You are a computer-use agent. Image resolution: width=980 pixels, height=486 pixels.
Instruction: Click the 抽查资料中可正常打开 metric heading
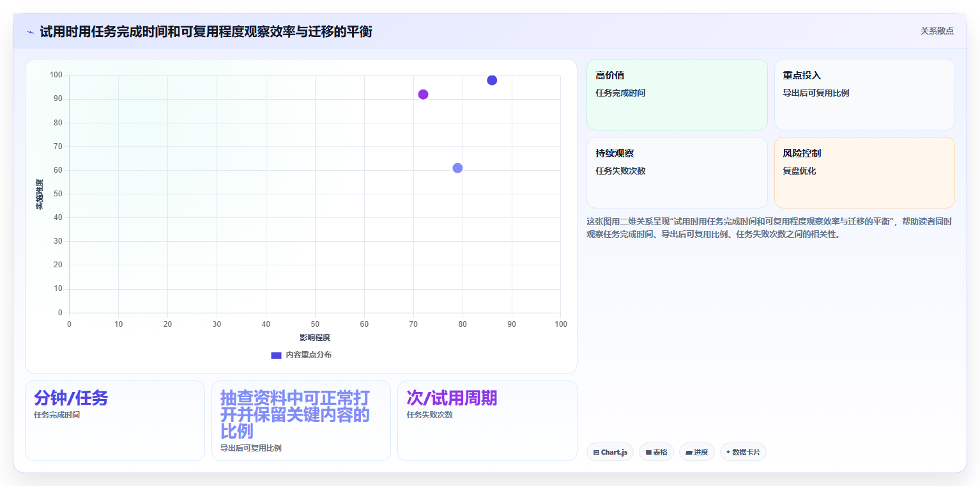tap(295, 414)
